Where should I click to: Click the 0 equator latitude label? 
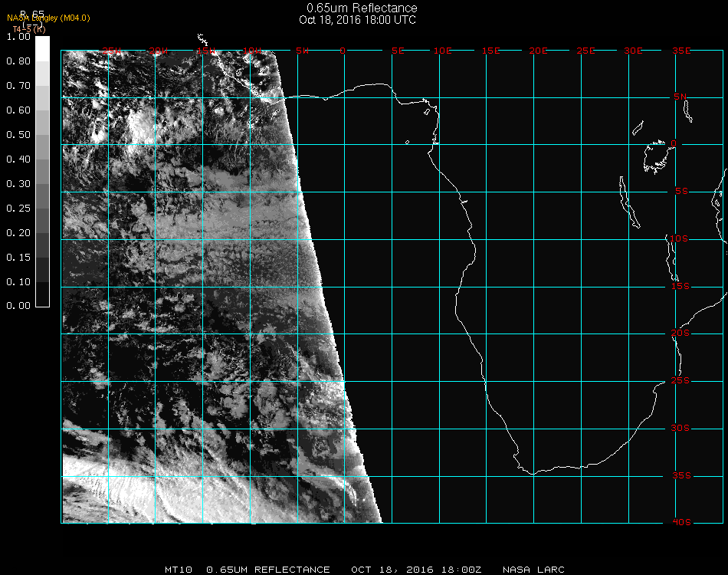(674, 143)
